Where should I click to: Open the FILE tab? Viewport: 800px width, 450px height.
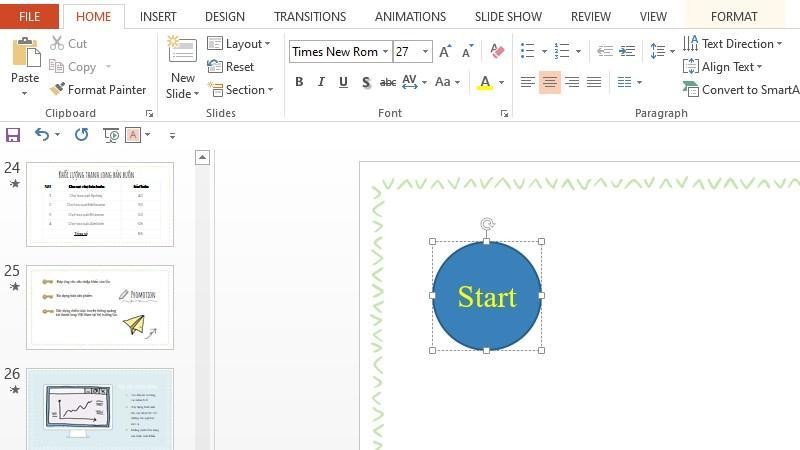pyautogui.click(x=30, y=16)
